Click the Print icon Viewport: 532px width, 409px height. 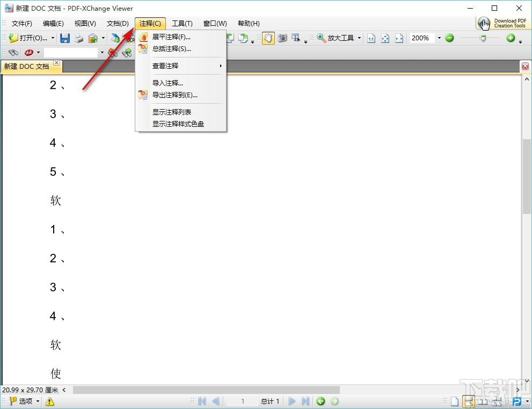tap(78, 38)
